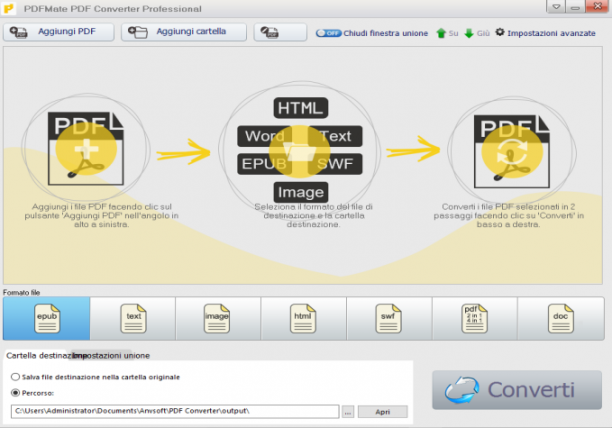
Task: Open the title bar dropdown arrow menu
Action: click(x=556, y=7)
